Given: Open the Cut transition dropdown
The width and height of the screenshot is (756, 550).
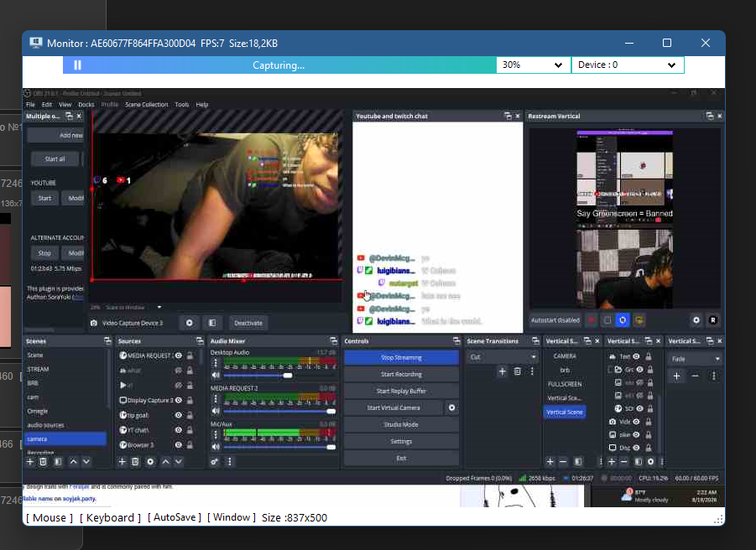Looking at the screenshot, I should [502, 357].
